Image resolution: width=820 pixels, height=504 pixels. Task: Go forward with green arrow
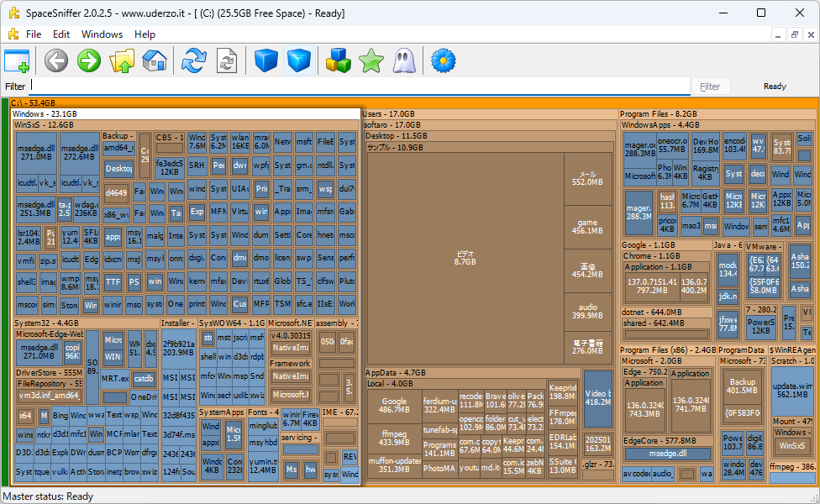(89, 60)
